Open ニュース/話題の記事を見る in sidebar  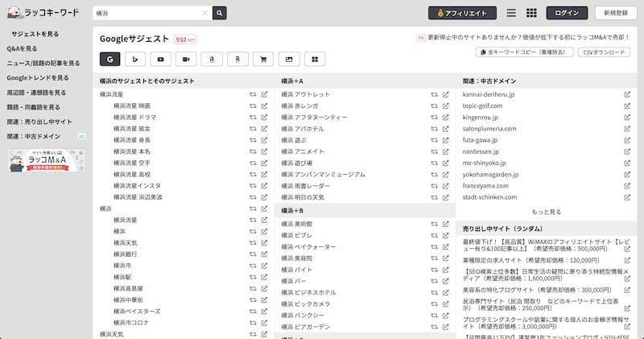coord(43,64)
